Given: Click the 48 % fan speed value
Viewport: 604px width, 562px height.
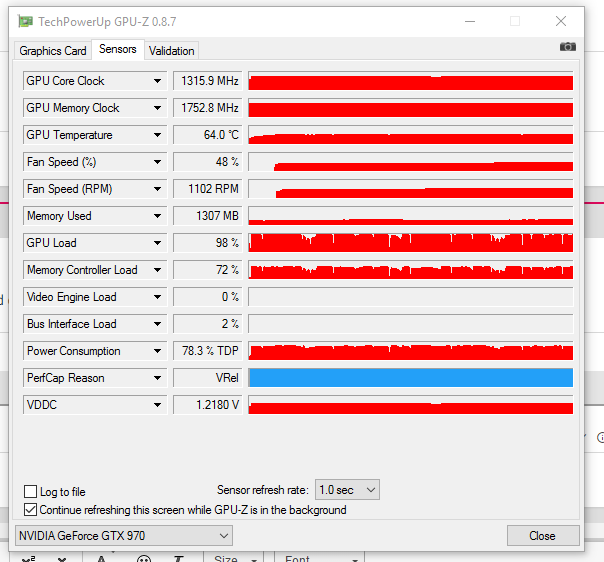Looking at the screenshot, I should 208,162.
